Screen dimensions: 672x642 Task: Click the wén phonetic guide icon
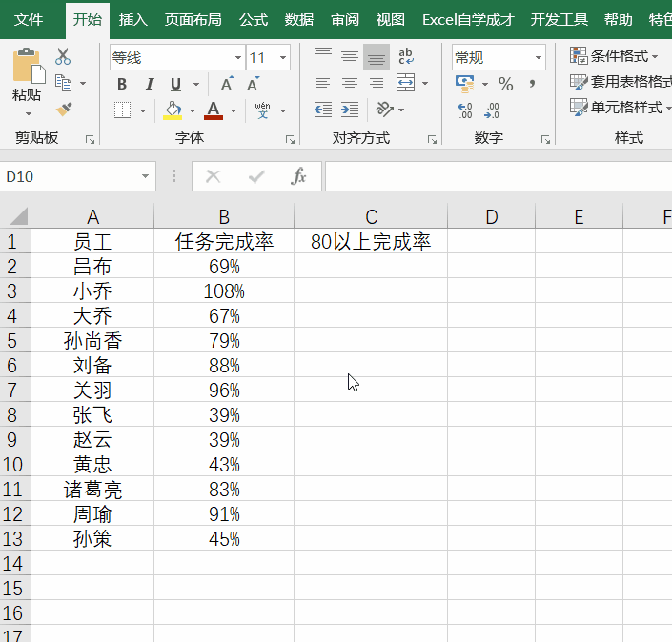262,110
